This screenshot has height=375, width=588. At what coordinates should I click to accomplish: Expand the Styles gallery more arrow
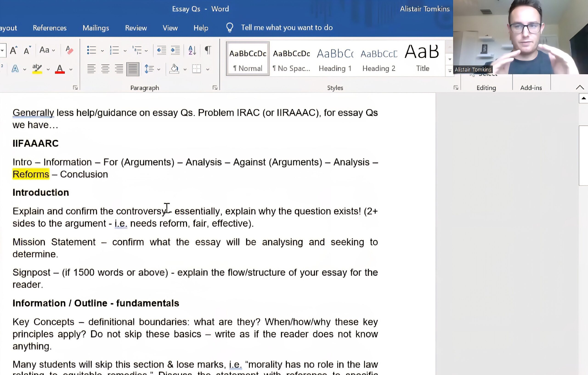[449, 71]
